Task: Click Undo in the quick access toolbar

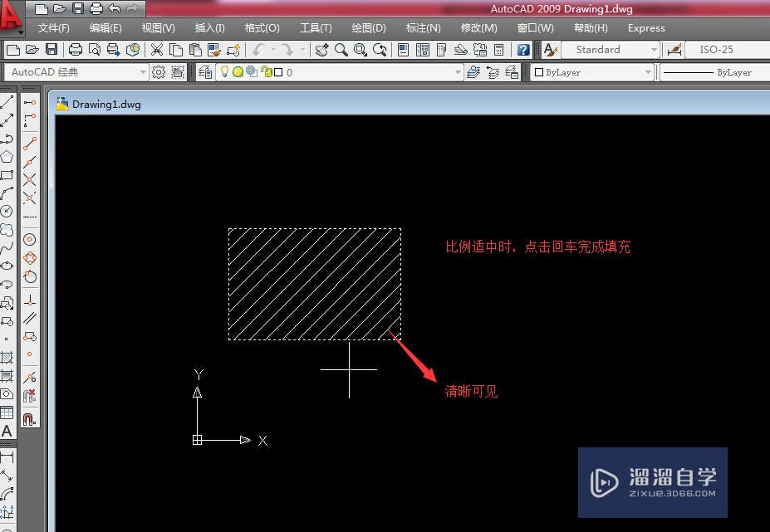Action: click(114, 7)
